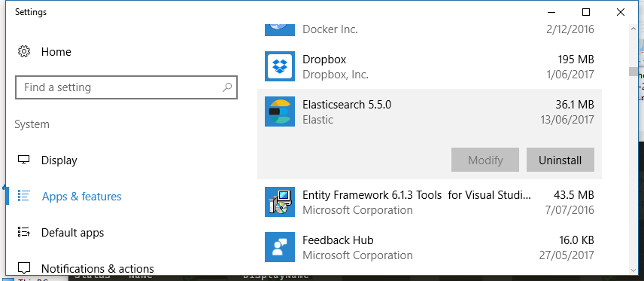
Task: Uninstall Elasticsearch 5.5.0
Action: coord(560,160)
